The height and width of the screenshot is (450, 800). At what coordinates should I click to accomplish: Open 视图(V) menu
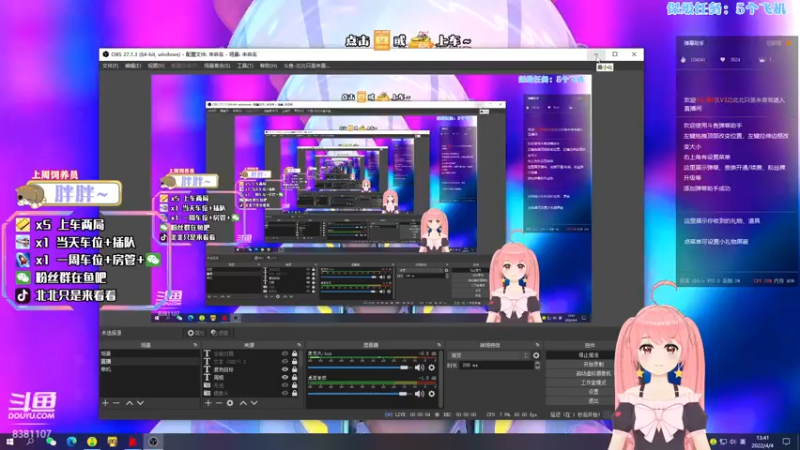point(156,66)
